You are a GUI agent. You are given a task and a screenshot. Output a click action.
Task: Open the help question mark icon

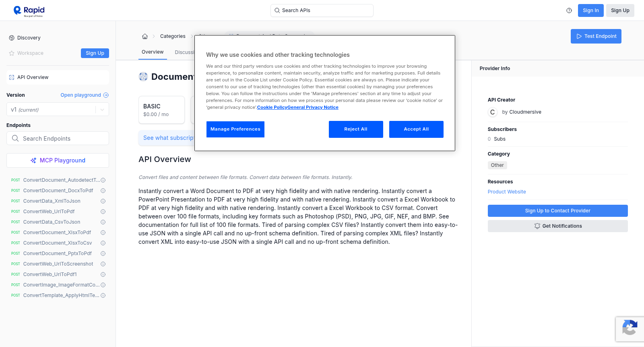click(569, 10)
